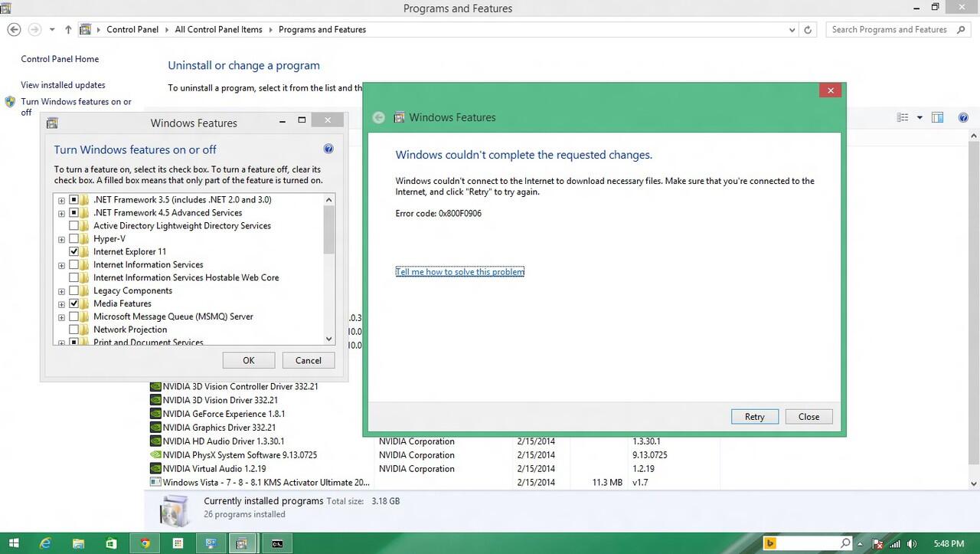Switch to Command Prompt on the taskbar
Viewport: 980px width, 554px height.
click(x=277, y=543)
